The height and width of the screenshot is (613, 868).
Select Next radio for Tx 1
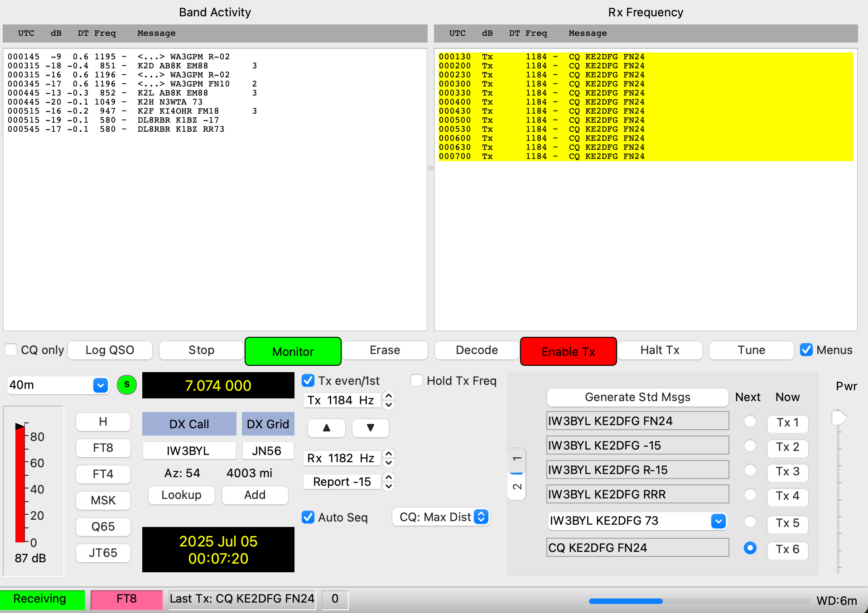coord(750,421)
